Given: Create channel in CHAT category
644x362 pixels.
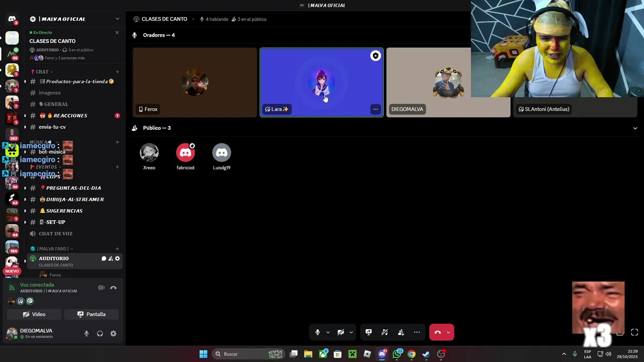Looking at the screenshot, I should click(117, 72).
